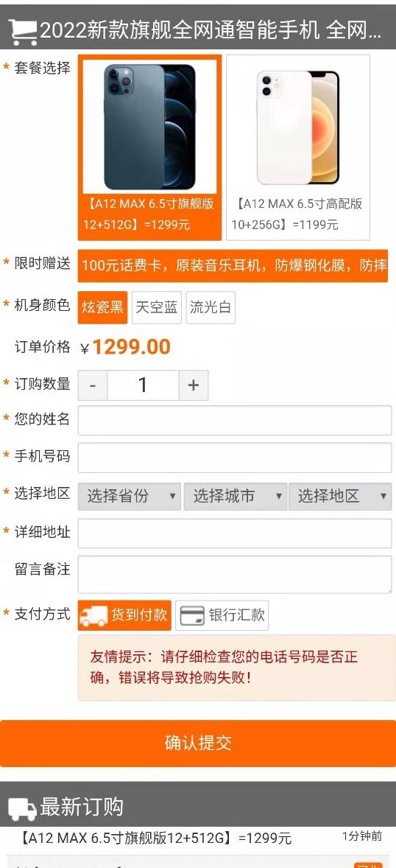Screen dimensions: 396x868
Task: Choose 天空蓝 body color
Action: coord(157,307)
